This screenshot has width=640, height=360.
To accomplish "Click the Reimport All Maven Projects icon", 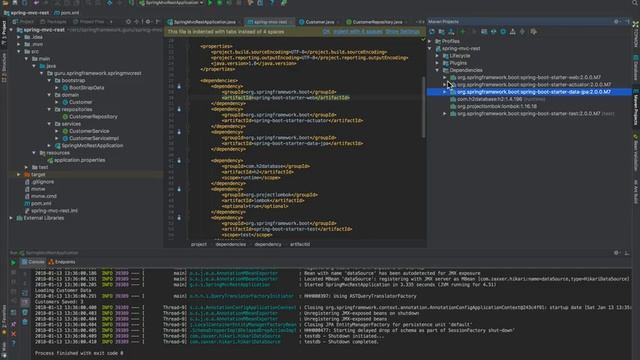I will click(x=432, y=31).
